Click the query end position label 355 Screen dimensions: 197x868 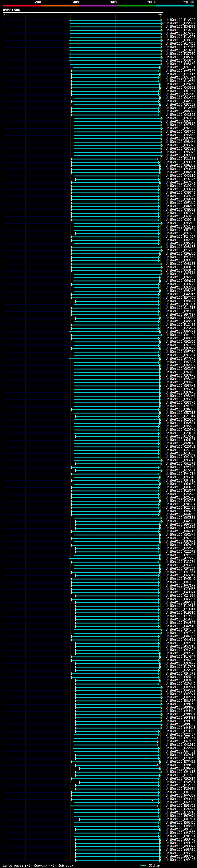tap(159, 15)
